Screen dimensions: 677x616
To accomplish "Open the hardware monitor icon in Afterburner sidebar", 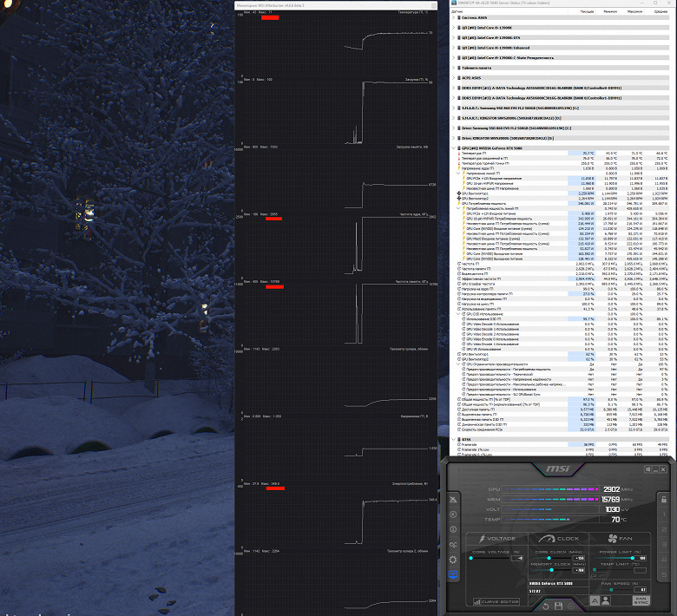I will point(453,574).
